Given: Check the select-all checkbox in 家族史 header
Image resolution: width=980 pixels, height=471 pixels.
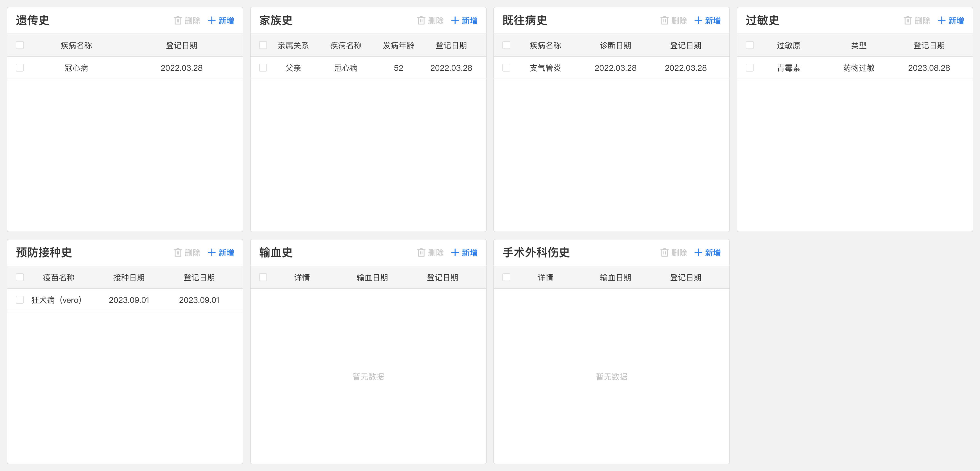Looking at the screenshot, I should click(x=263, y=45).
